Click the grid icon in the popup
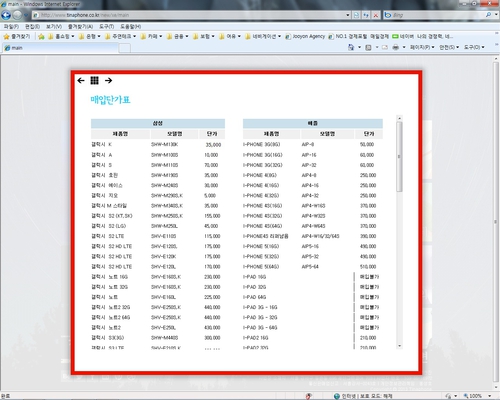This screenshot has width=500, height=400. click(95, 80)
